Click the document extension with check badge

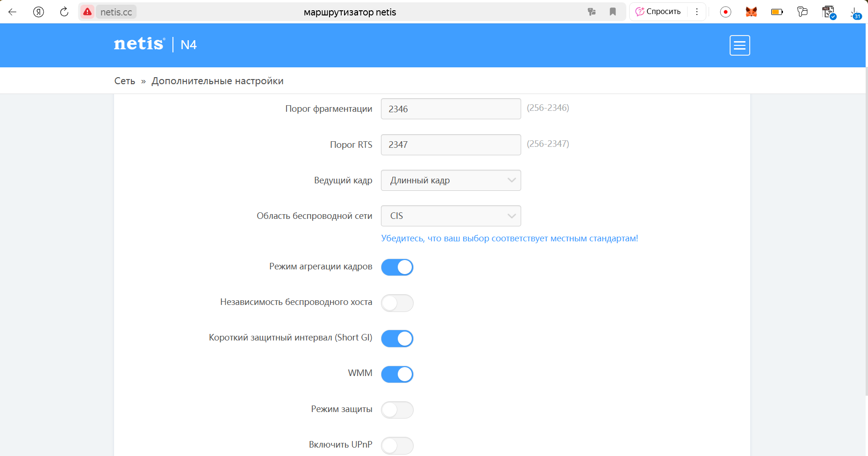click(x=829, y=12)
